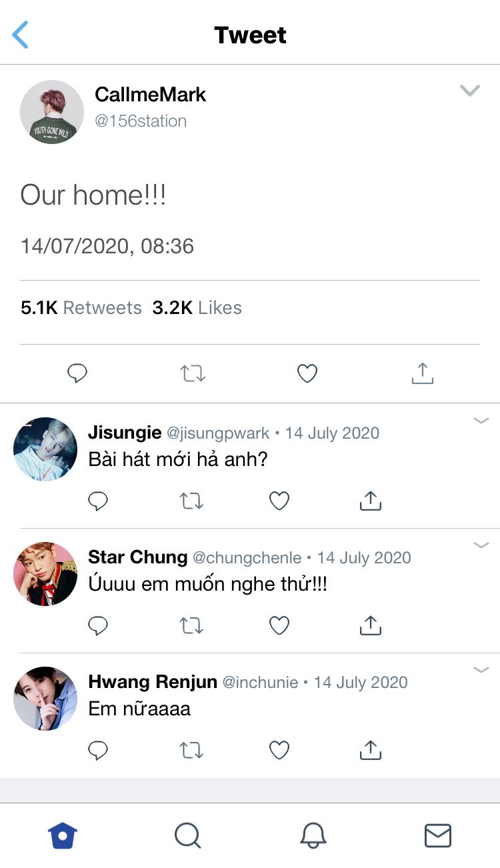This screenshot has width=500, height=868.
Task: Go back using the blue arrow
Action: point(21,35)
